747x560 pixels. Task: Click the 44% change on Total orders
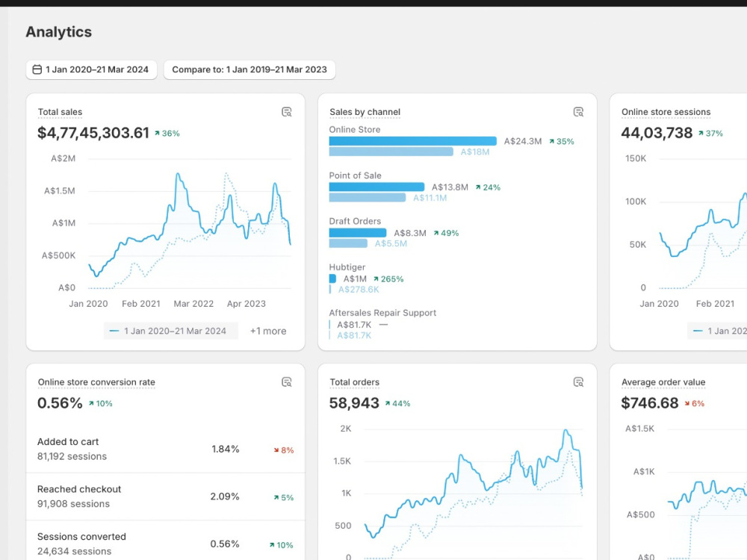click(397, 403)
